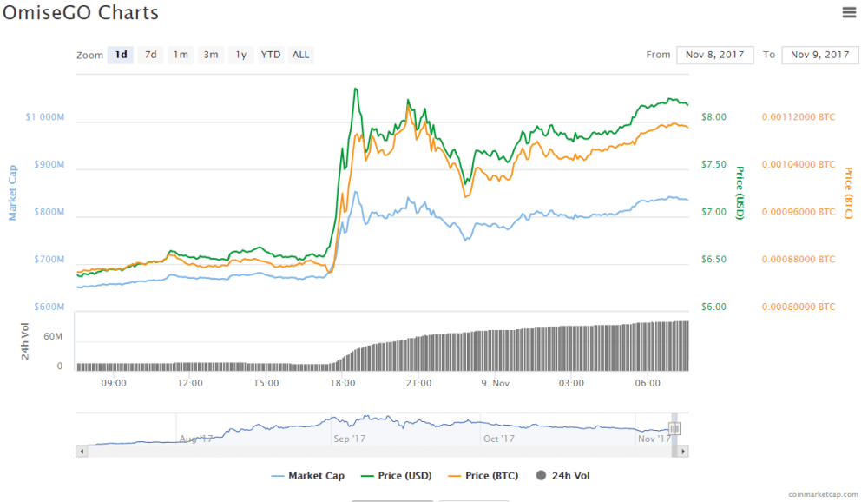
Task: Click the $7.00 price axis label
Action: point(713,212)
